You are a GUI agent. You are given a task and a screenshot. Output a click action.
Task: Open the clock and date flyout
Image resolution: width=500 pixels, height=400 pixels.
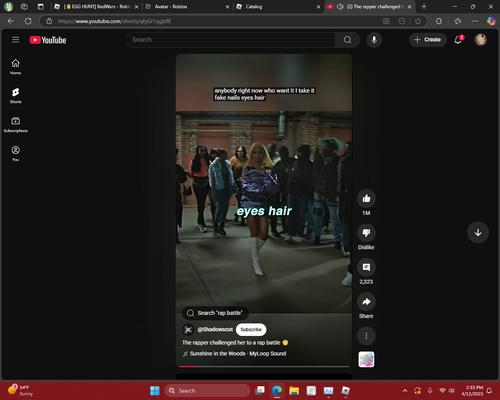tap(472, 391)
